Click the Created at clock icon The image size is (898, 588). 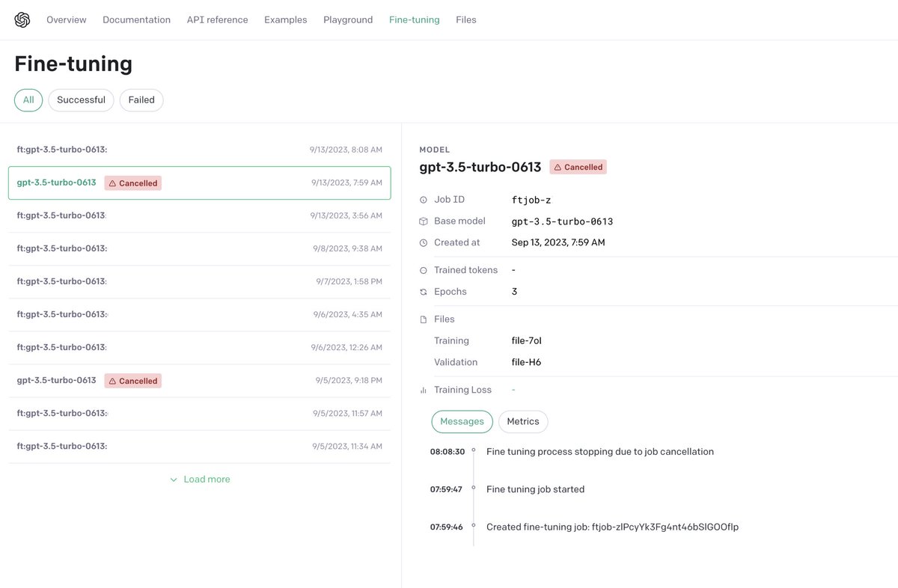(x=424, y=243)
